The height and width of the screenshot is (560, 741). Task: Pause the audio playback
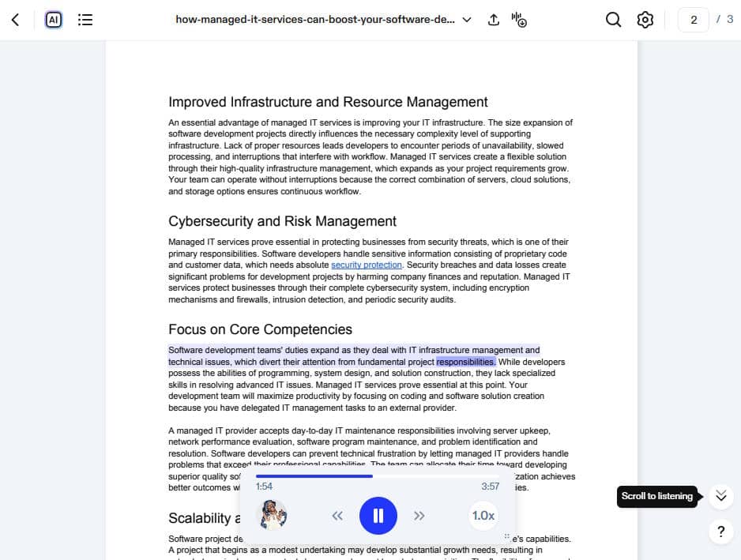[x=378, y=516]
